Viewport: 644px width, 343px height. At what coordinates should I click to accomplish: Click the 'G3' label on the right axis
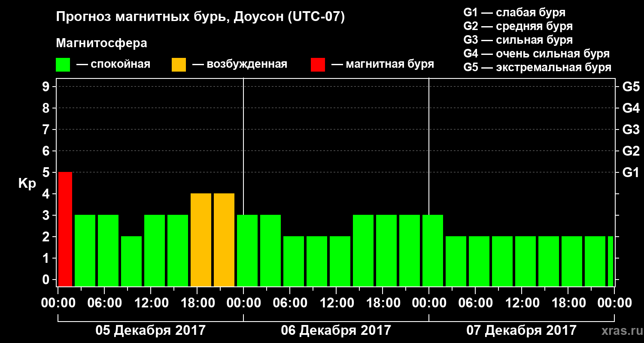tap(631, 129)
